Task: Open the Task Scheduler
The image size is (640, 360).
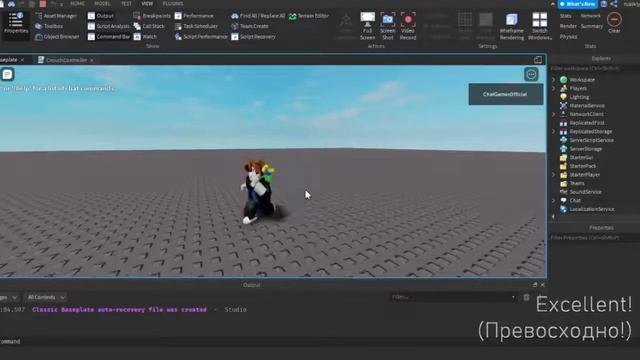Action: [196, 26]
